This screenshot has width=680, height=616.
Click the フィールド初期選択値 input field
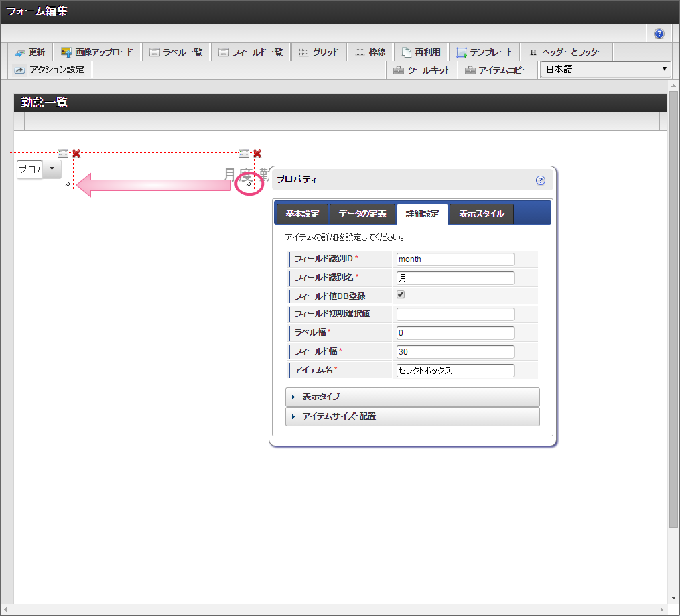click(456, 314)
